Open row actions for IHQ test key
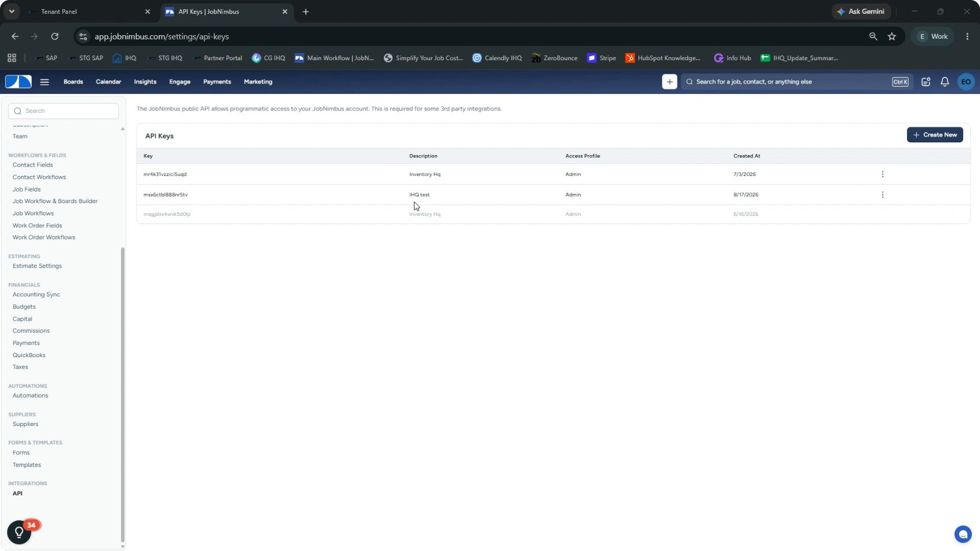980x551 pixels. 883,194
